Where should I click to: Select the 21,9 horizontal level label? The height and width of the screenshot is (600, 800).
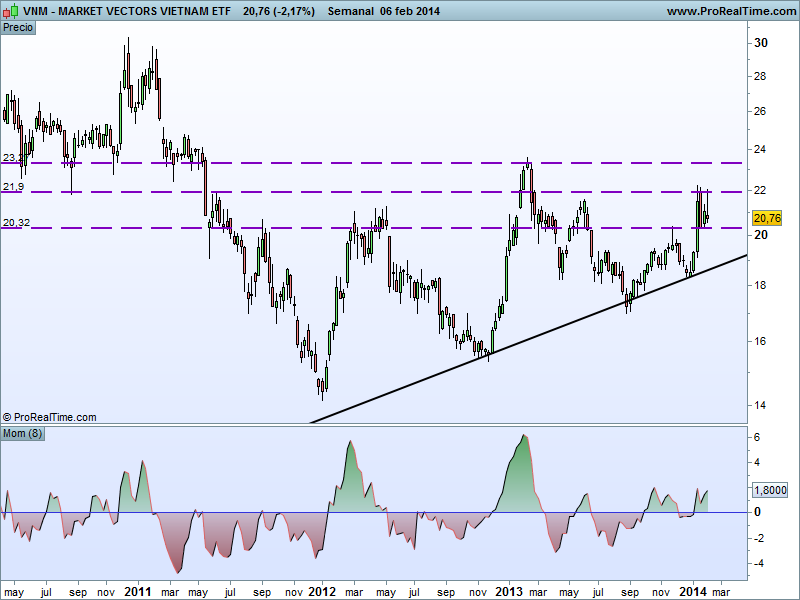coord(11,187)
